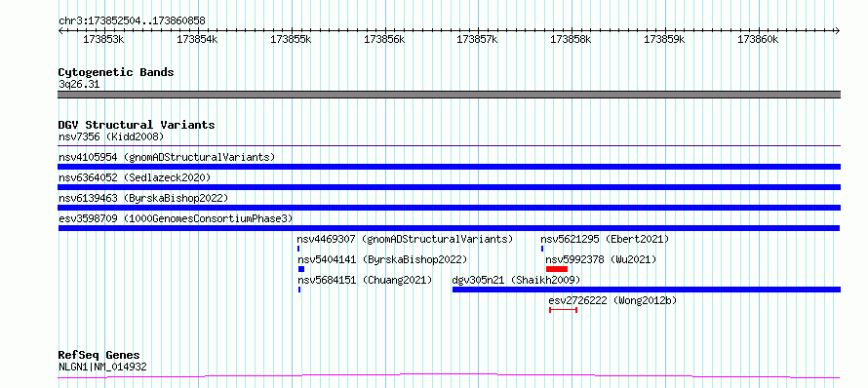The image size is (868, 388).
Task: Open variant dgv305n21 (Shaikh2009) label
Action: (x=517, y=280)
